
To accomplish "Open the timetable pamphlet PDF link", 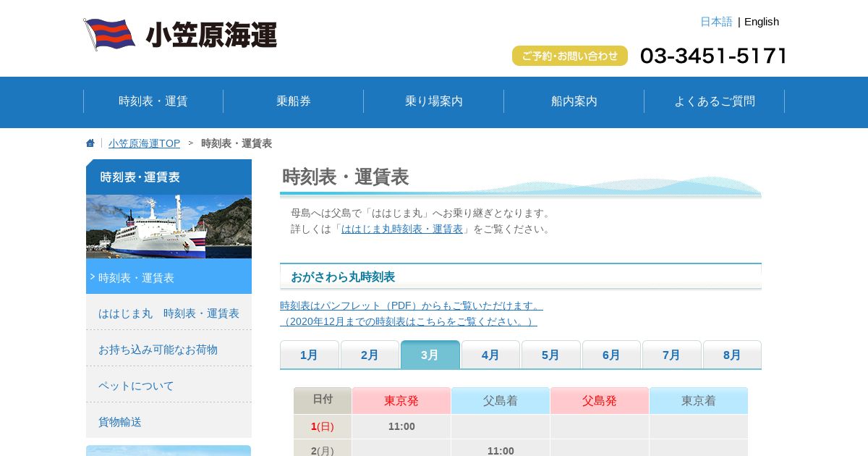I will (x=412, y=305).
